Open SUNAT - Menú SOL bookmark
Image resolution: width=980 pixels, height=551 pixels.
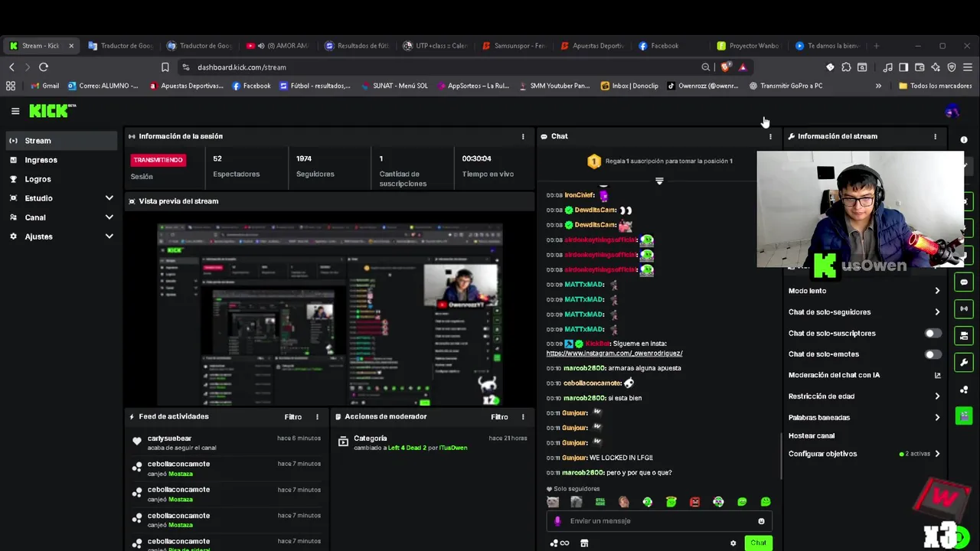tap(394, 86)
